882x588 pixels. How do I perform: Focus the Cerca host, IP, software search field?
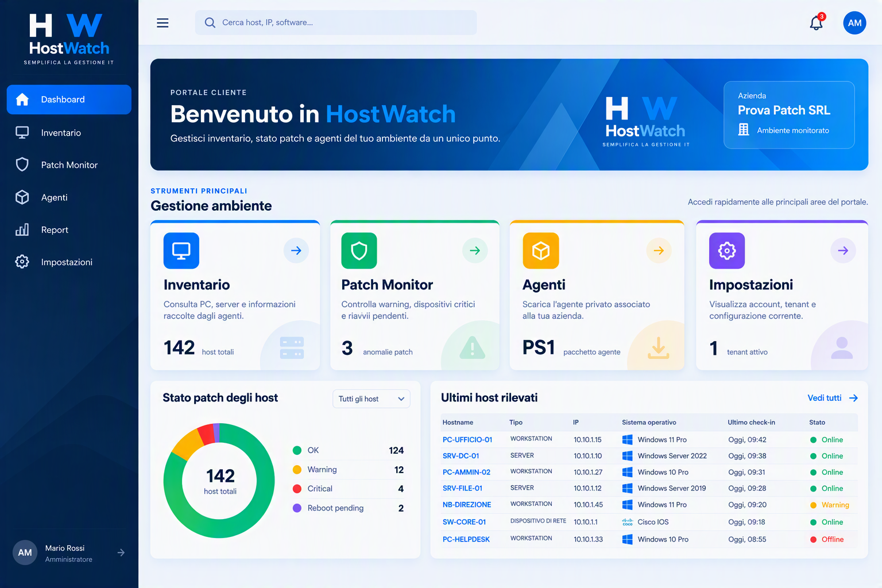(x=336, y=22)
